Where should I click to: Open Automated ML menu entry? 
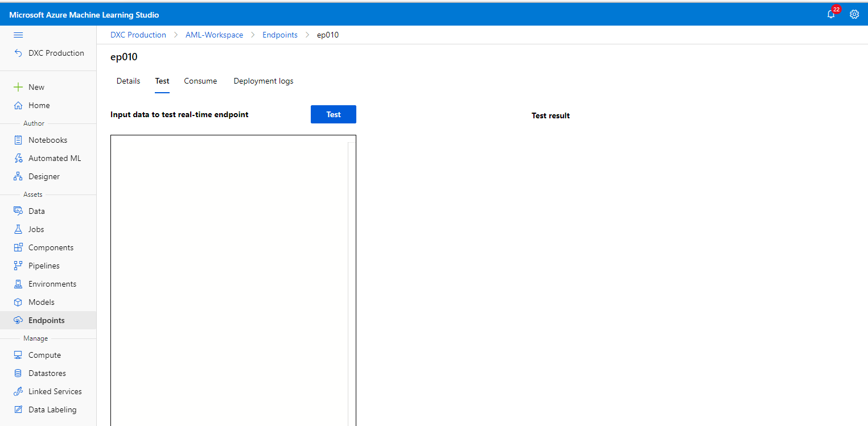pyautogui.click(x=55, y=158)
